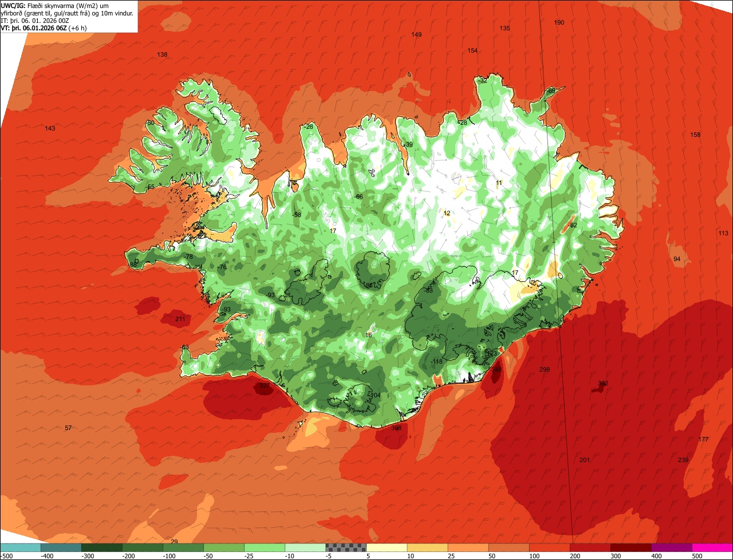Screen dimensions: 733x560
Task: Select the pale green -10 to -5 swatch
Action: 305,548
